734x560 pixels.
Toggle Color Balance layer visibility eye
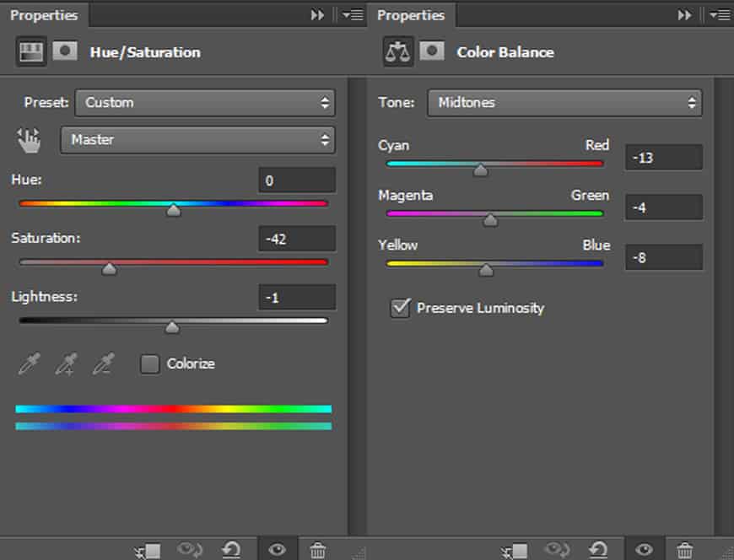click(x=644, y=551)
